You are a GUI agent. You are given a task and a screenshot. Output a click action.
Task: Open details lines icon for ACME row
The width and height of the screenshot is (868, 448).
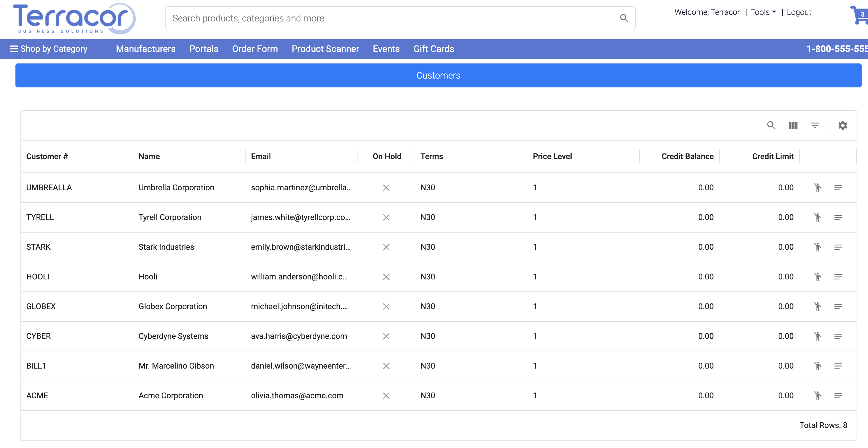pyautogui.click(x=838, y=395)
